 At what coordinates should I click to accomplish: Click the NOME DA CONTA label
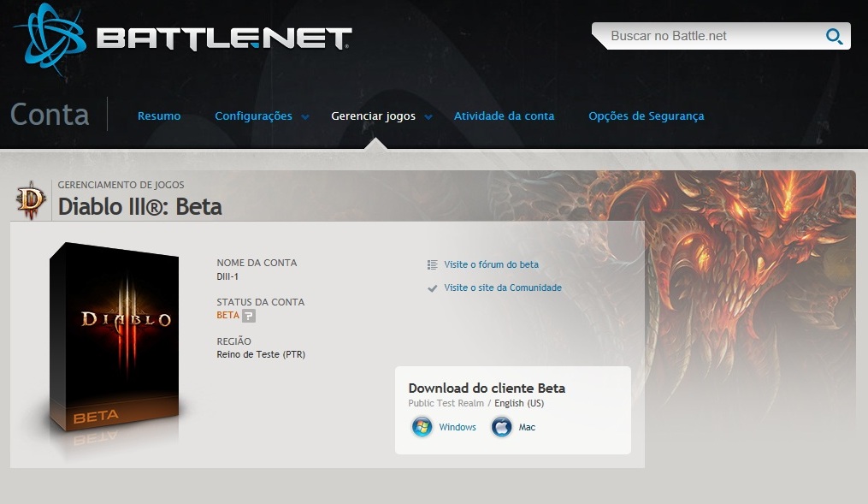pyautogui.click(x=257, y=263)
